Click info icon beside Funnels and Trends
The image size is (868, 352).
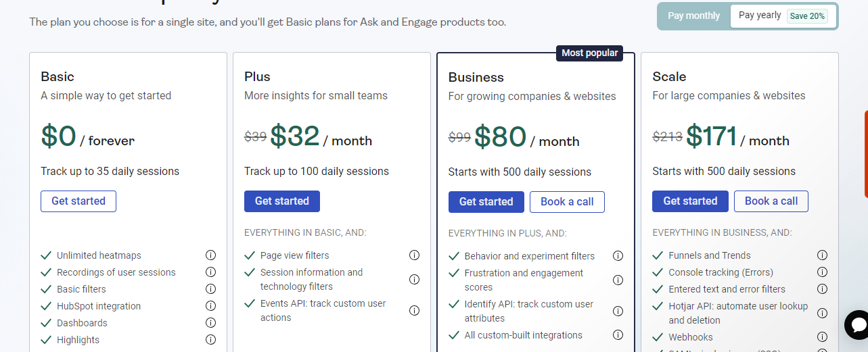(x=822, y=255)
